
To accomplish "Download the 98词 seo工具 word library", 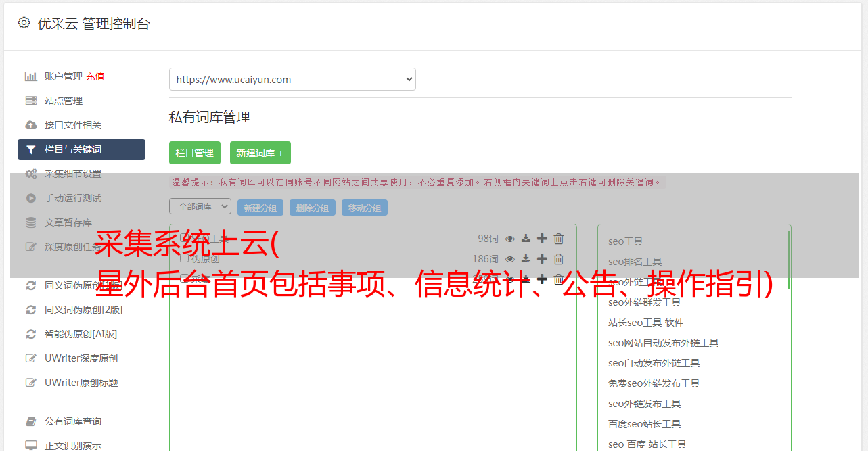I will pos(526,239).
